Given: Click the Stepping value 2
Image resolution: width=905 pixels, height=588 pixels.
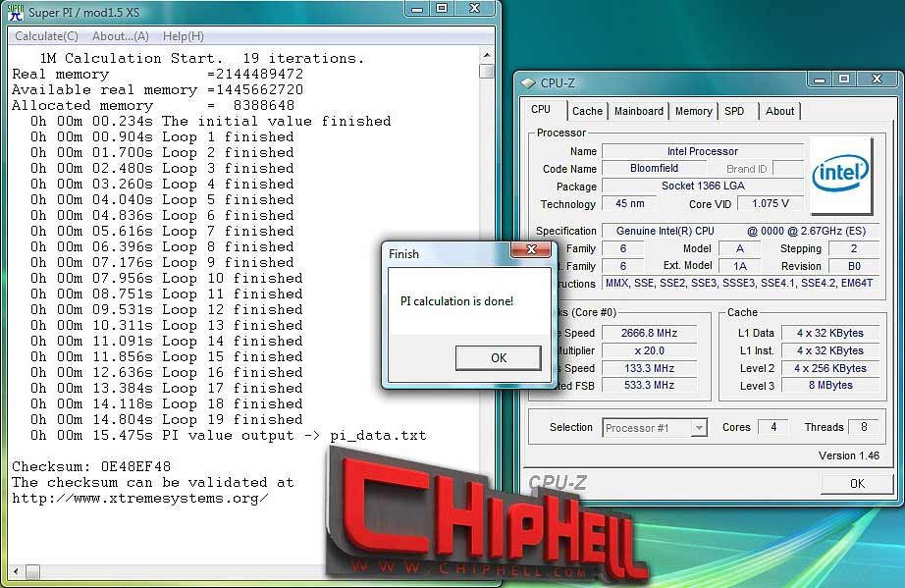Looking at the screenshot, I should (854, 248).
